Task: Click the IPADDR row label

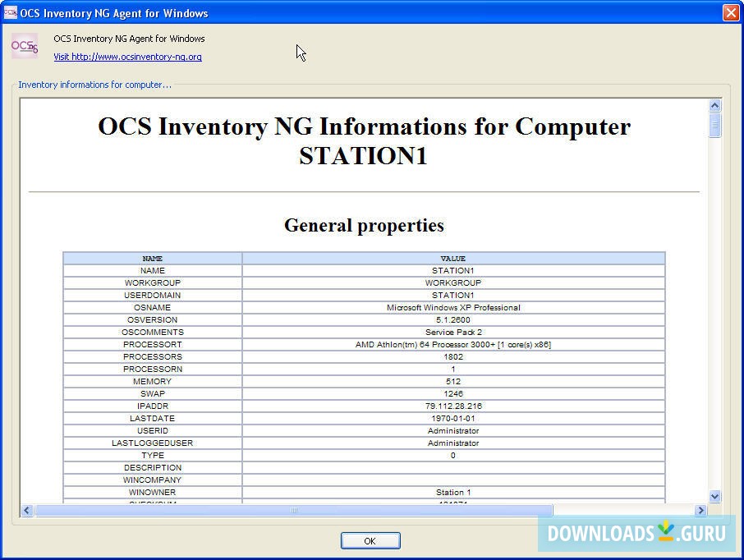Action: (x=152, y=406)
